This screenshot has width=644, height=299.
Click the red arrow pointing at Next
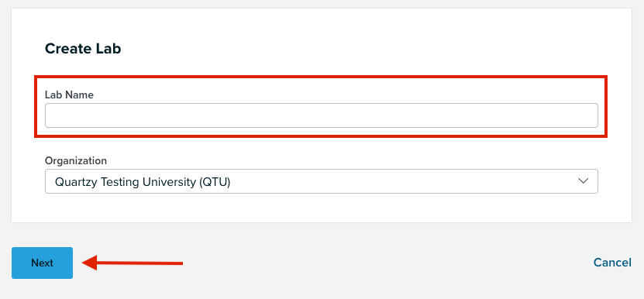[x=133, y=263]
